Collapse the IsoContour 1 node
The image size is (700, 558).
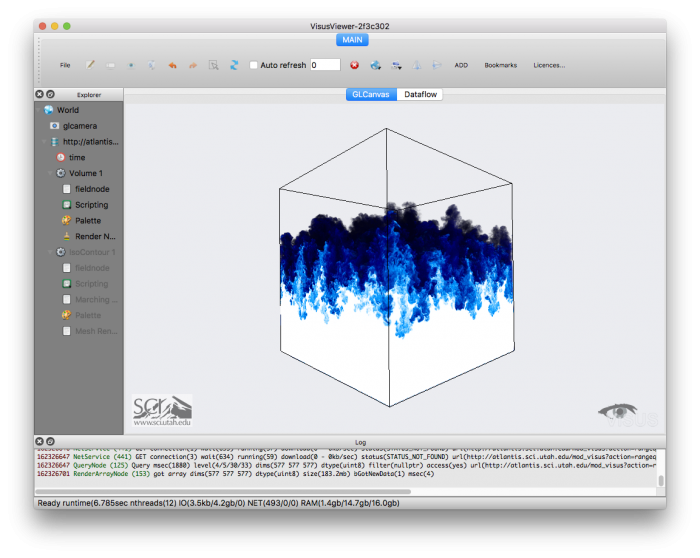coord(50,252)
